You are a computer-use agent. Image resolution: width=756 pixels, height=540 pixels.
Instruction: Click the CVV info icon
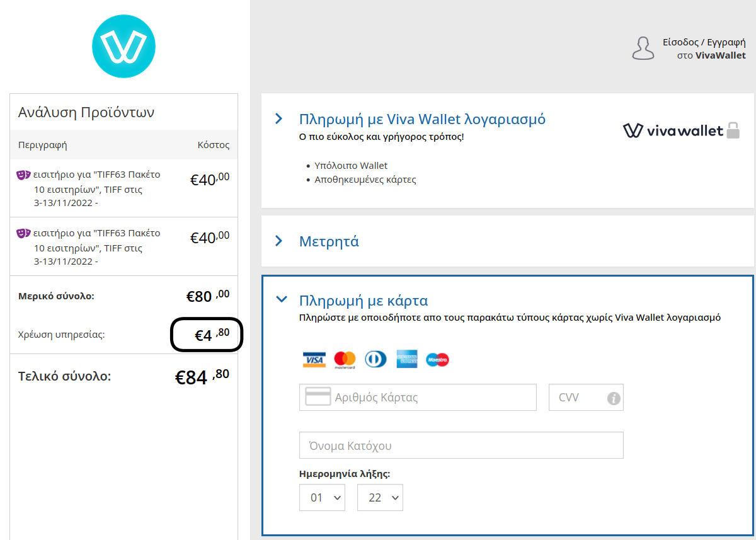pyautogui.click(x=614, y=398)
